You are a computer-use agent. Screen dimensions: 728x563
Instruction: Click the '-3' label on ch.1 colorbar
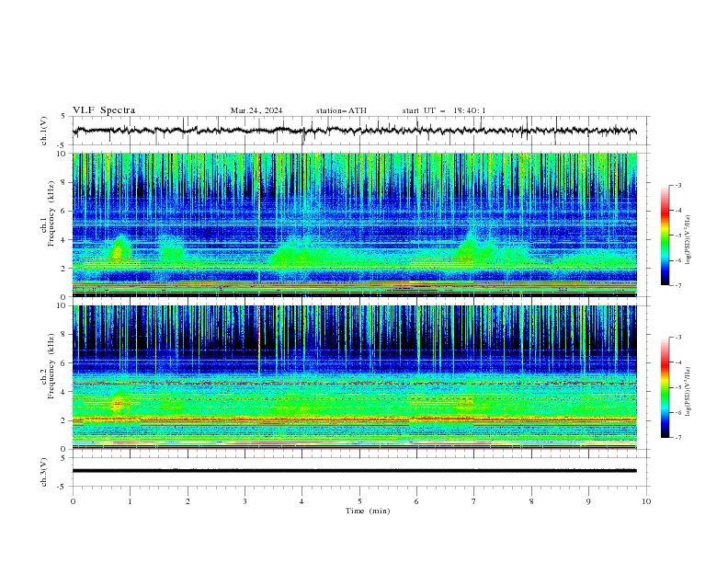click(677, 185)
